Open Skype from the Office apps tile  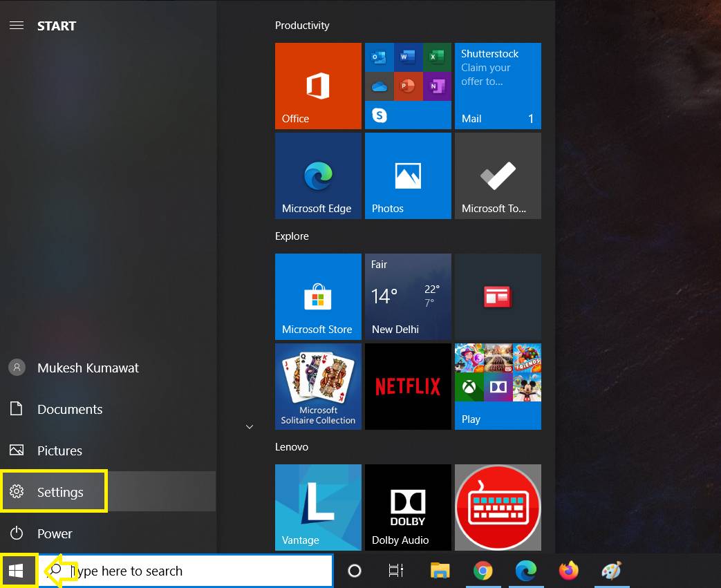[x=380, y=115]
